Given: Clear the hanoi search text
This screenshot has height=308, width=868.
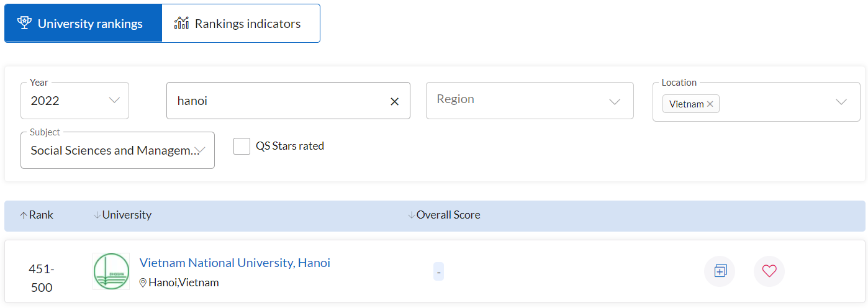Looking at the screenshot, I should tap(394, 101).
